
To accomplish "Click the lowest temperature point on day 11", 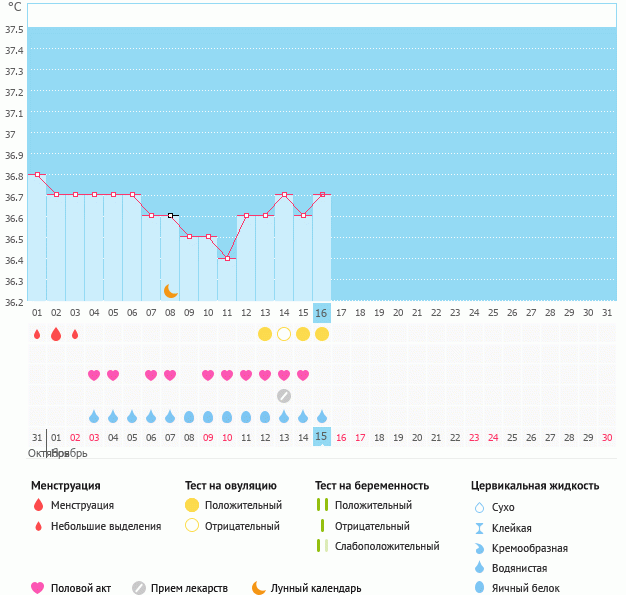I will pos(227,259).
